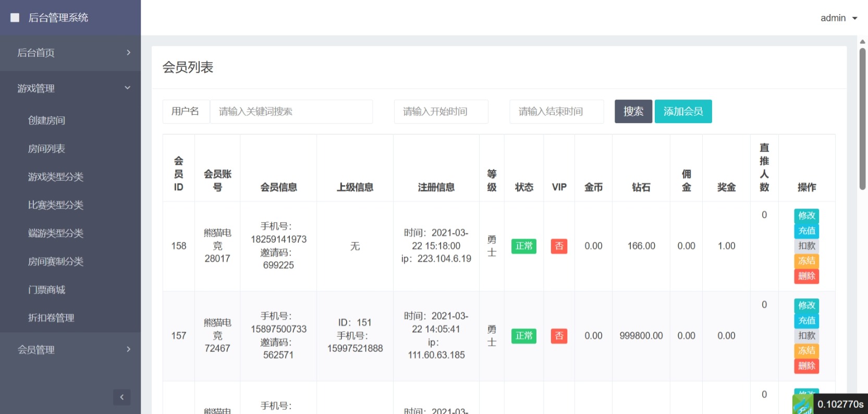
Task: Click the menu icon beside 后台管理系统
Action: [x=15, y=18]
